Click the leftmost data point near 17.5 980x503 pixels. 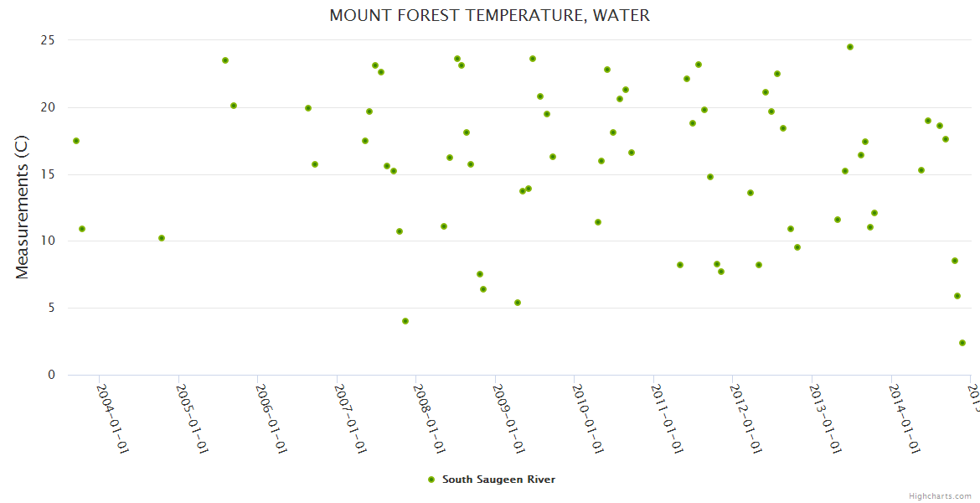click(76, 141)
